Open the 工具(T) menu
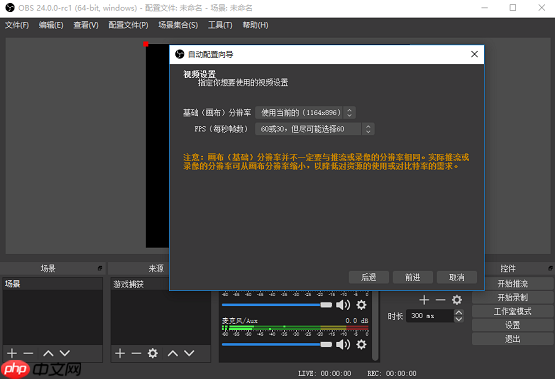 click(x=220, y=25)
